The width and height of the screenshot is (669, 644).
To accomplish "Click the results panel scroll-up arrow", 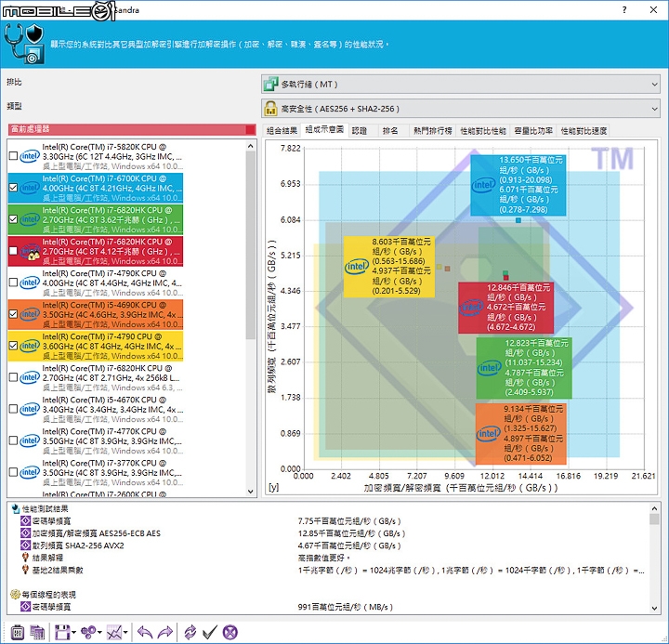I will tap(654, 508).
